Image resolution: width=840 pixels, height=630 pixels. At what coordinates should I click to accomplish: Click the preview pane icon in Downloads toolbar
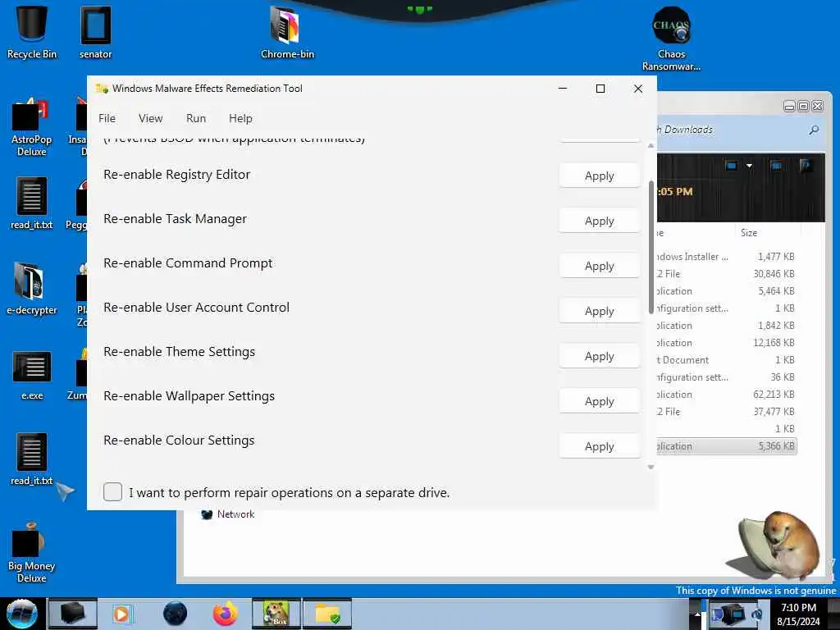(x=776, y=166)
